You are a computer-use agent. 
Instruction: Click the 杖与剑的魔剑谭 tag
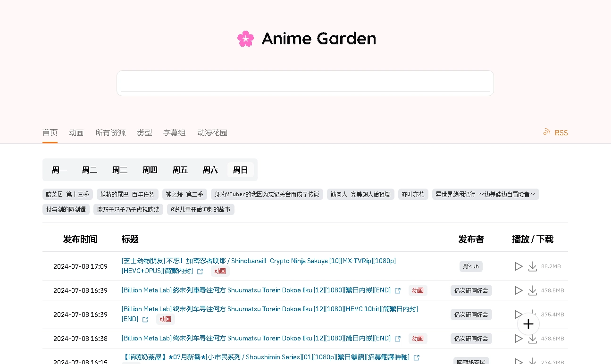tap(66, 209)
